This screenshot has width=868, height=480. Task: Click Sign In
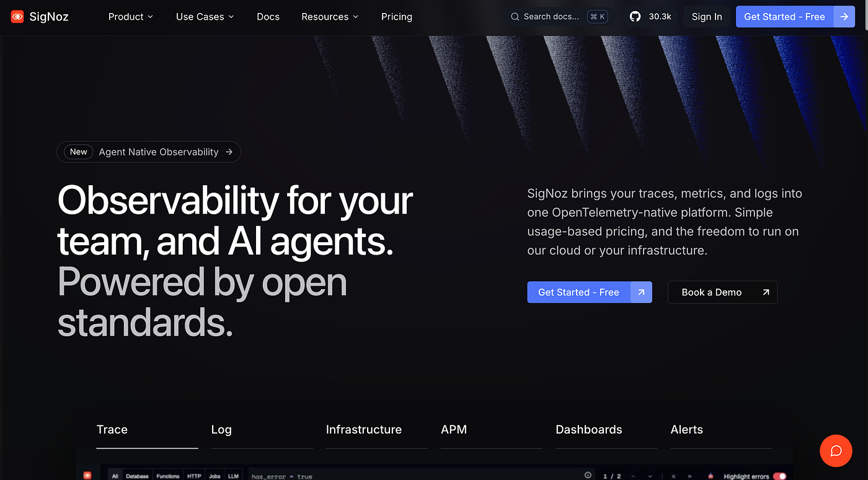(707, 17)
